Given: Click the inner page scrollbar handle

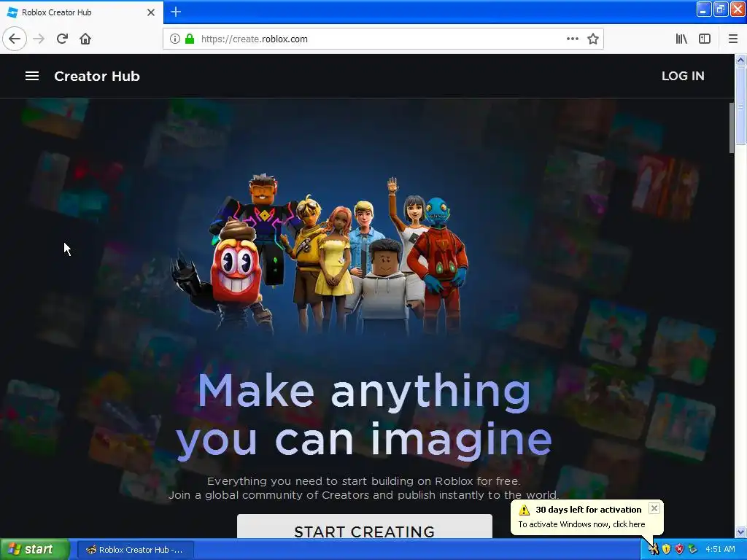Looking at the screenshot, I should 731,128.
